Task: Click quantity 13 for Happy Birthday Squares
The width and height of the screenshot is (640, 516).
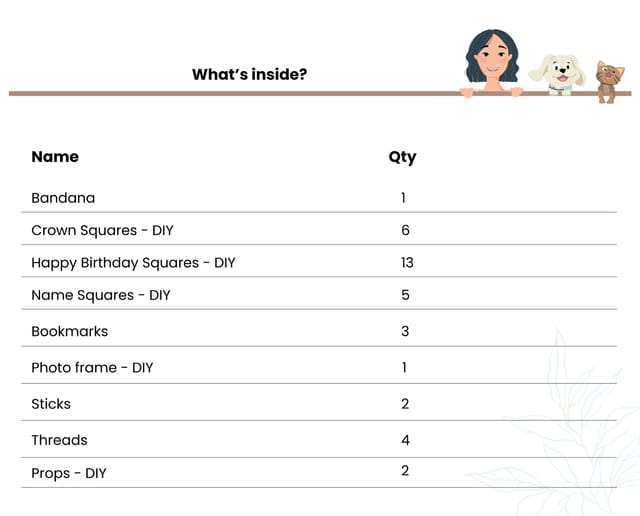Action: point(407,262)
